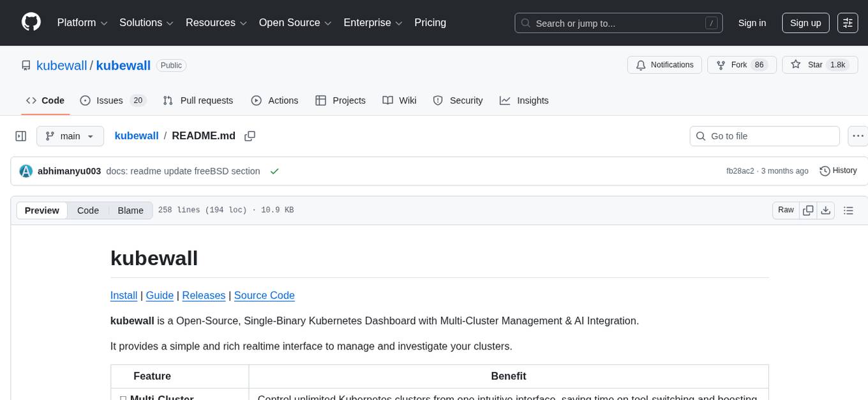Click the Go to file search field
This screenshot has height=400, width=868.
[x=764, y=135]
